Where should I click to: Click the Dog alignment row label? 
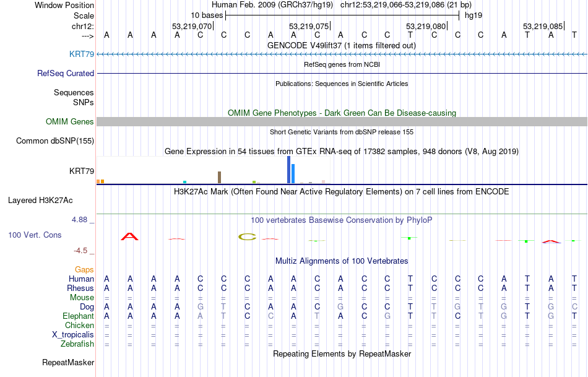tap(87, 307)
